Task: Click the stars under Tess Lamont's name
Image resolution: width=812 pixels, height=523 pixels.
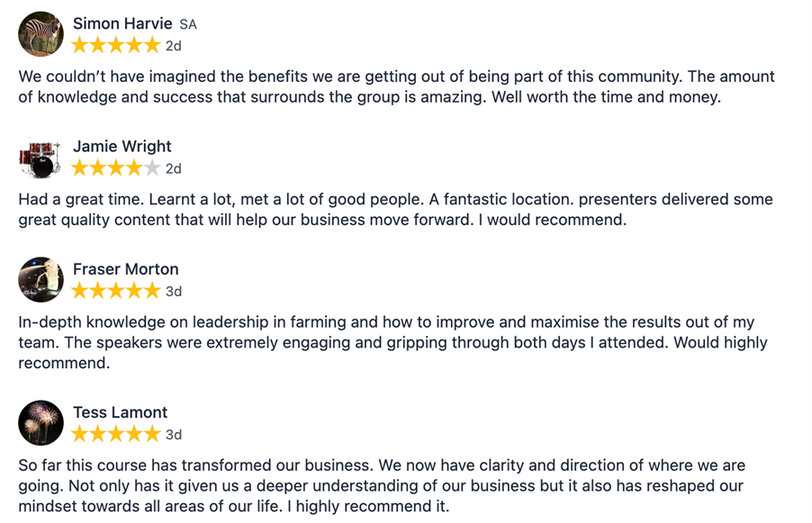Action: (x=116, y=435)
